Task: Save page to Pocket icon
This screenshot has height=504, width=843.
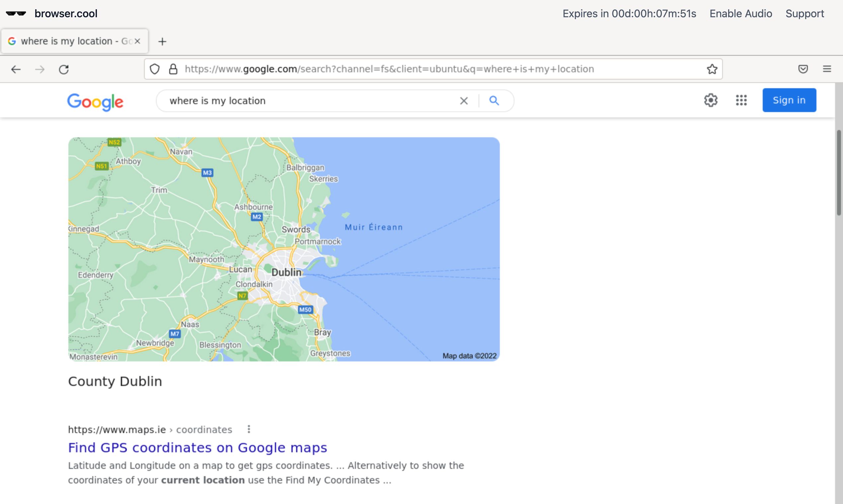Action: click(804, 69)
